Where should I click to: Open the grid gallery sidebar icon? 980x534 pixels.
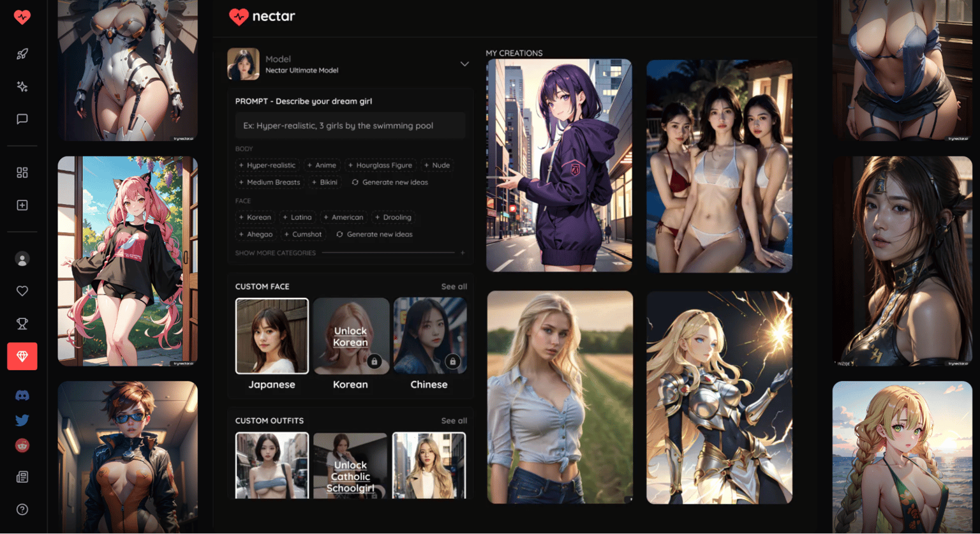point(22,172)
